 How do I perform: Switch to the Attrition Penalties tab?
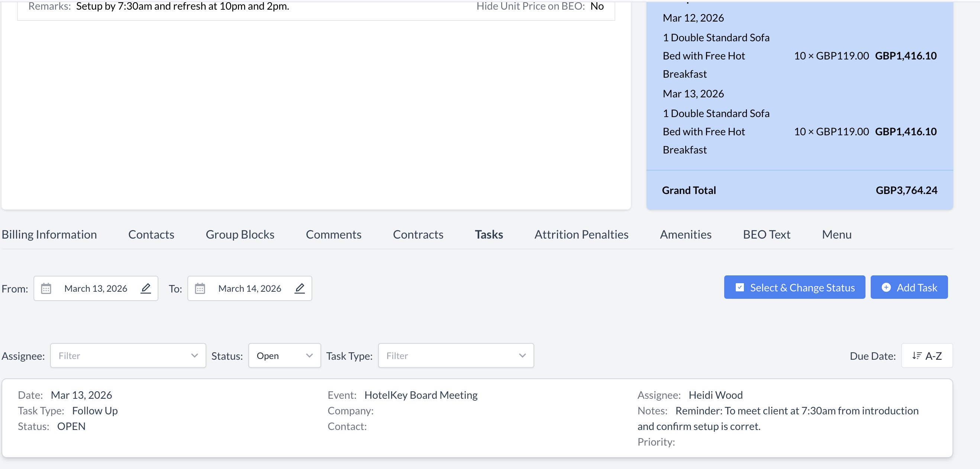pyautogui.click(x=581, y=234)
